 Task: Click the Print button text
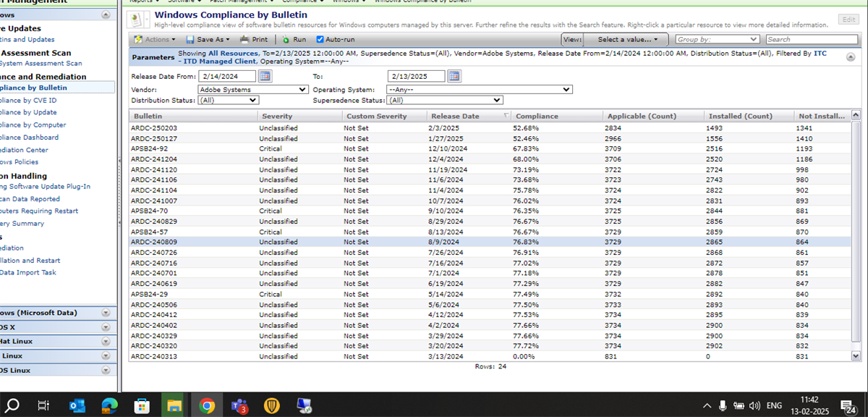[260, 40]
